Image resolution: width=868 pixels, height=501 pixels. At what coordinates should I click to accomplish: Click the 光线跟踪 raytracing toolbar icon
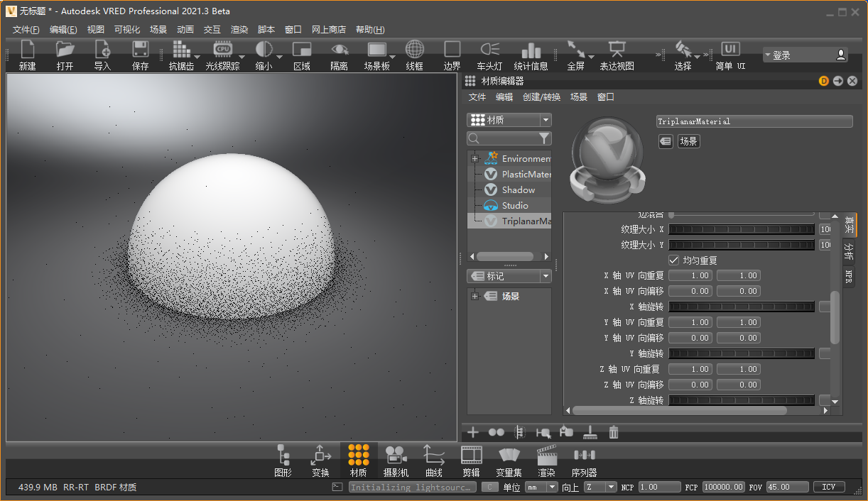(222, 50)
